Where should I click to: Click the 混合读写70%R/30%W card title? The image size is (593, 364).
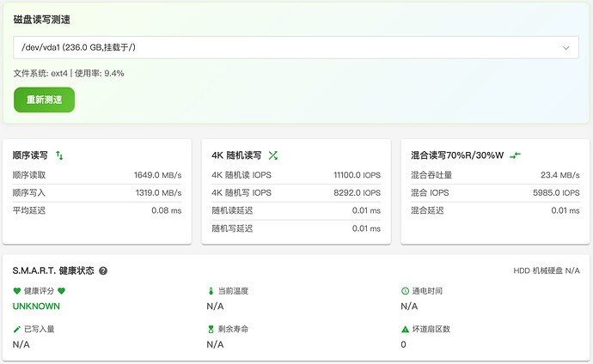(457, 155)
